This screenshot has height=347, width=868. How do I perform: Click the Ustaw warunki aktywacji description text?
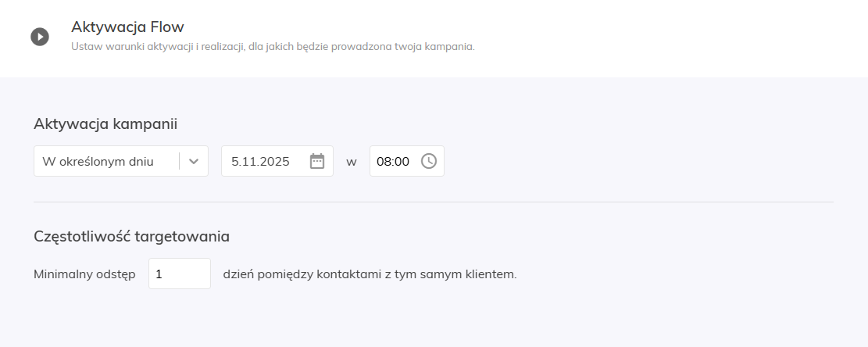[273, 47]
